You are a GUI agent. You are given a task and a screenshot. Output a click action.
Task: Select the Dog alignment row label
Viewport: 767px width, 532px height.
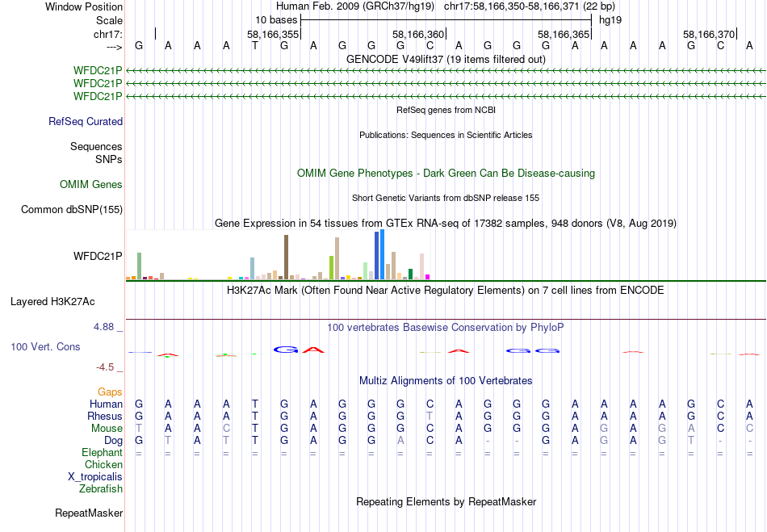(114, 441)
